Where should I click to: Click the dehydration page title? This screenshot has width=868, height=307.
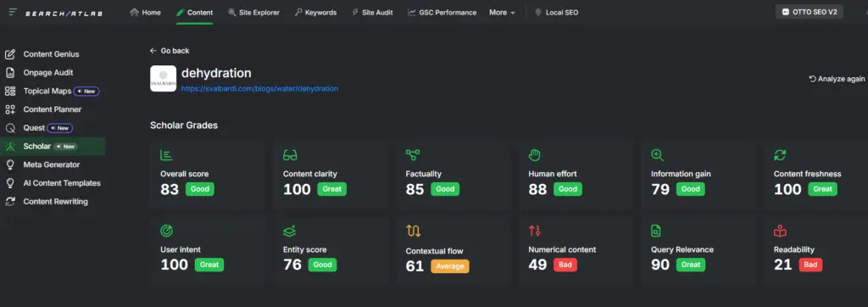pyautogui.click(x=216, y=73)
